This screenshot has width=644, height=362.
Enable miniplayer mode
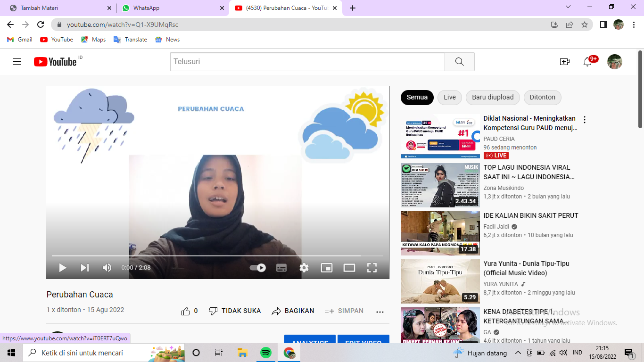coord(327,268)
